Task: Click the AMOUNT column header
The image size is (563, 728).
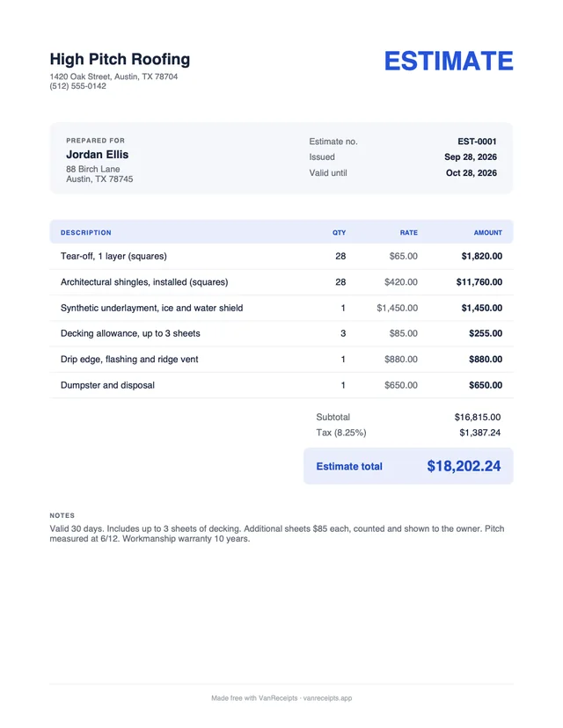Action: 487,233
